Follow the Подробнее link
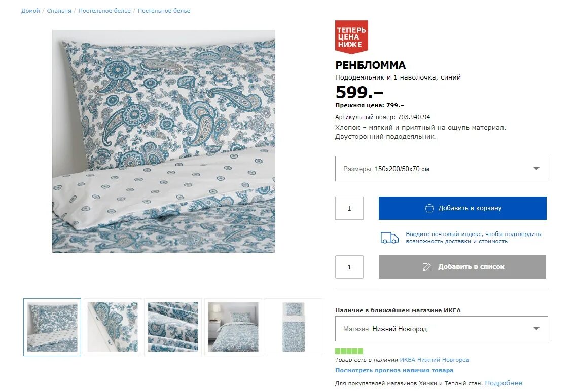575x392 pixels. tap(503, 383)
